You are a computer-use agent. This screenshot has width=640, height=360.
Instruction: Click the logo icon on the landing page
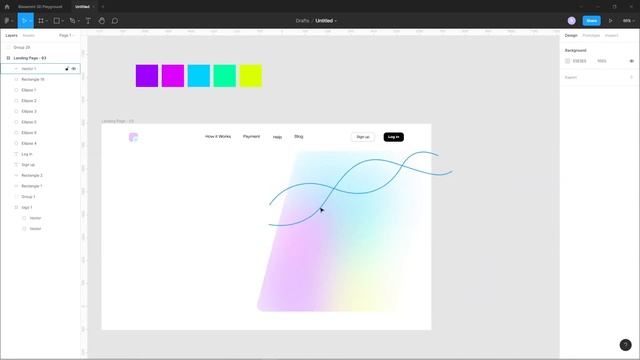click(133, 137)
